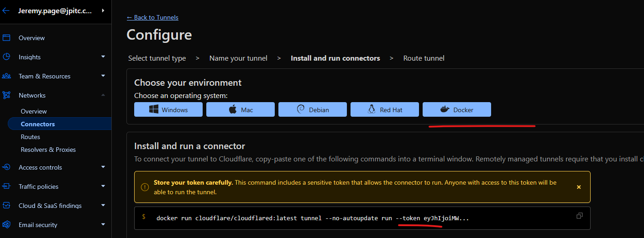Click the Jeremy.page account name
644x238 pixels.
pyautogui.click(x=55, y=11)
